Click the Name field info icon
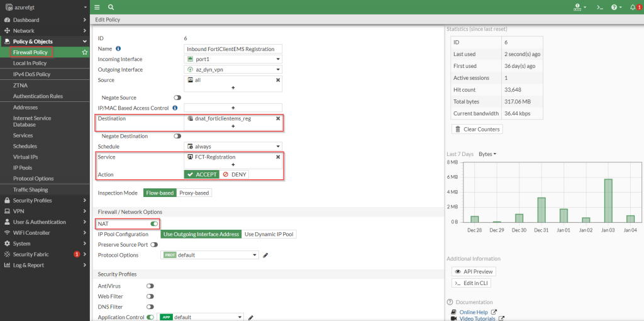644x321 pixels. (x=118, y=48)
